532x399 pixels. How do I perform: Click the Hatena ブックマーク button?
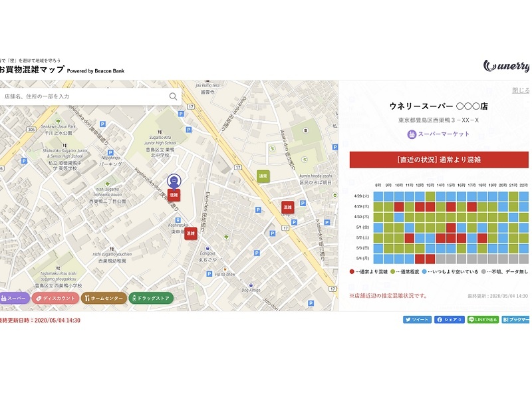pos(516,320)
